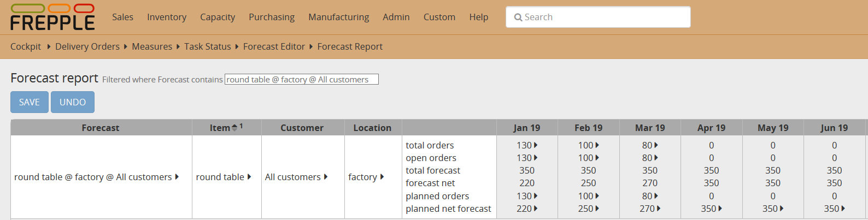The height and width of the screenshot is (220, 868).
Task: Click the SAVE button
Action: [30, 102]
